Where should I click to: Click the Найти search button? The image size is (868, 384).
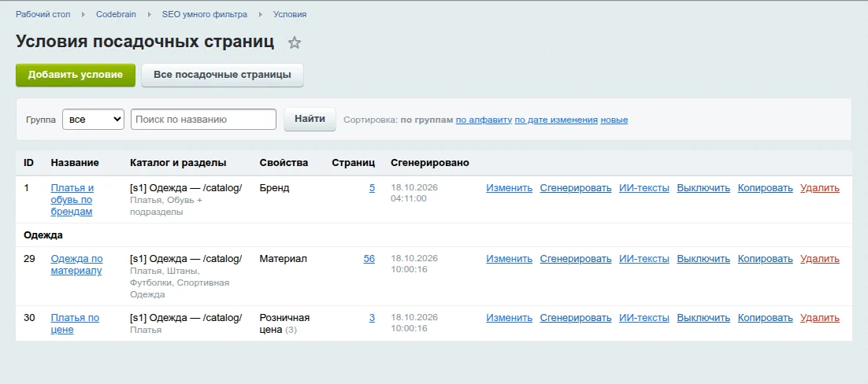click(310, 119)
